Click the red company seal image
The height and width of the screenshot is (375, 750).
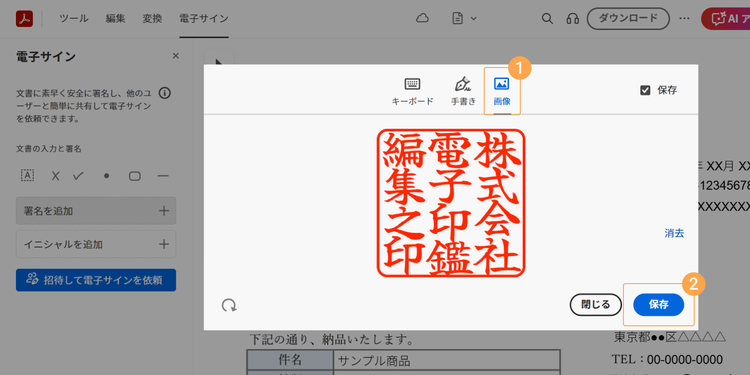(451, 203)
